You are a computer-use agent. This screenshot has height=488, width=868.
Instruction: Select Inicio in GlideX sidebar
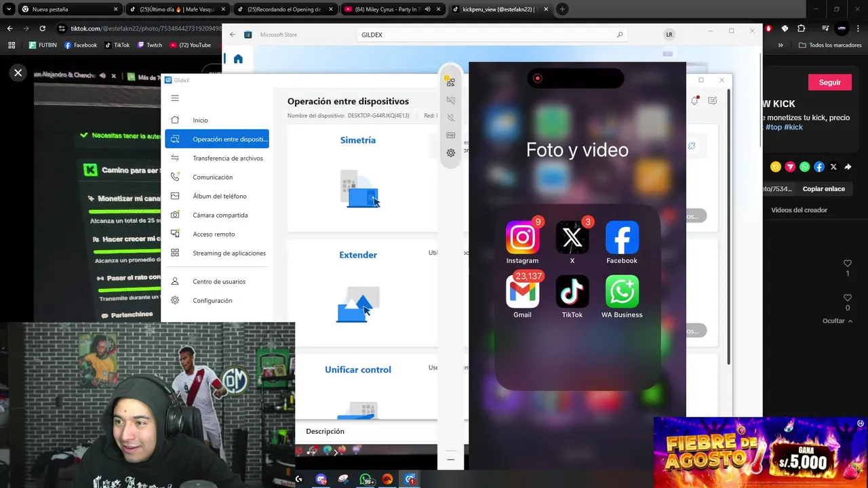217,120
